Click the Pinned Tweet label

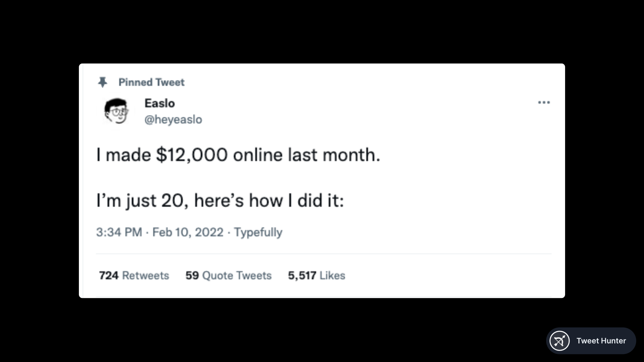pos(151,82)
